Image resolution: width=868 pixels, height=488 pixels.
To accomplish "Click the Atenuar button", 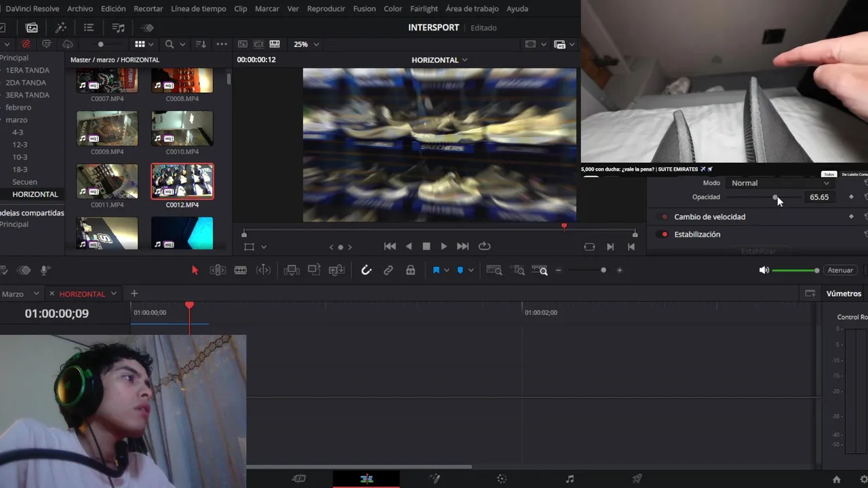I will coord(840,270).
